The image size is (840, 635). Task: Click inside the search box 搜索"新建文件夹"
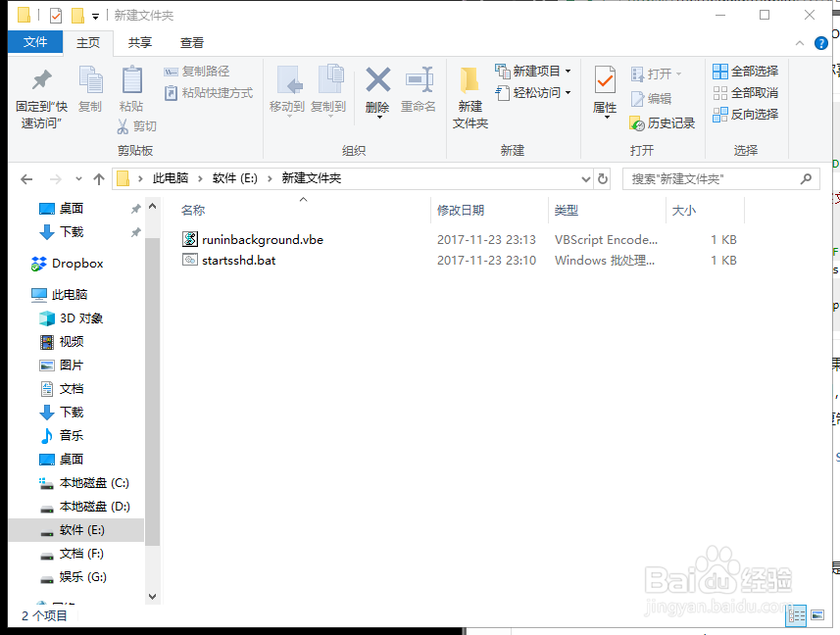click(716, 178)
